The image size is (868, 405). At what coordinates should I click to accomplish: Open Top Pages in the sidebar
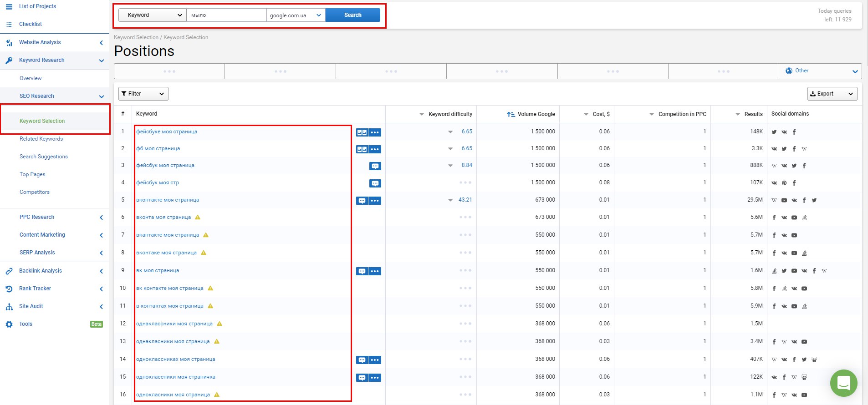point(32,174)
